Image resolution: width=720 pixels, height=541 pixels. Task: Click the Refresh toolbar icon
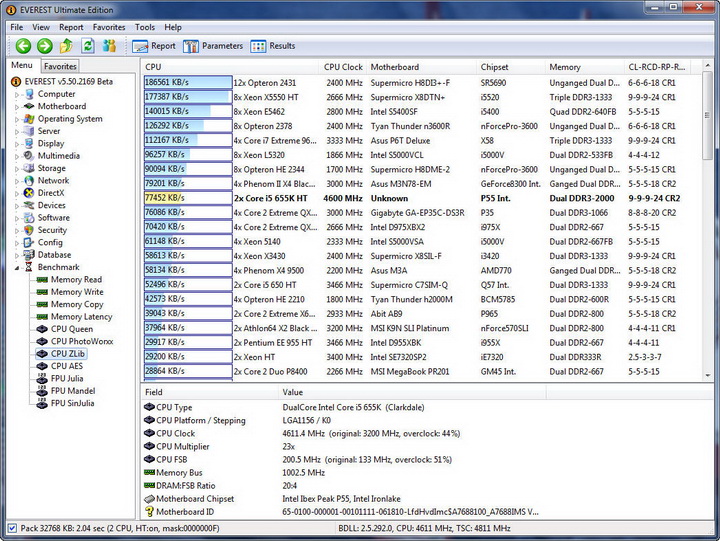(x=88, y=46)
